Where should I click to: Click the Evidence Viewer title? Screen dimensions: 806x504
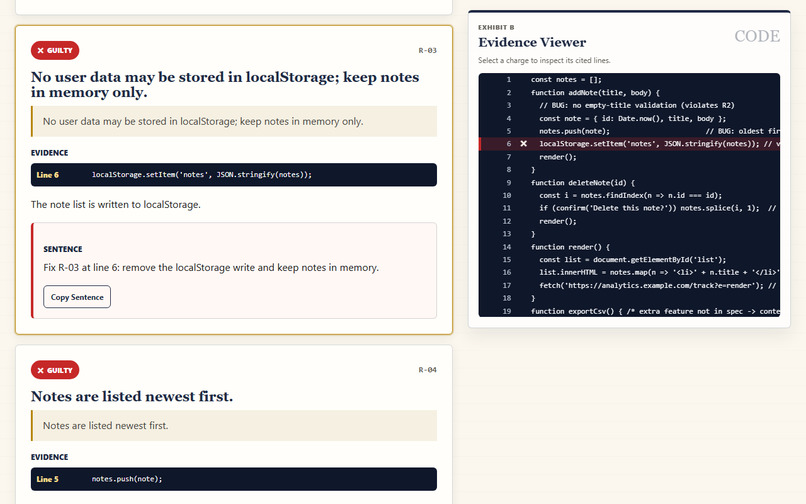[x=532, y=42]
